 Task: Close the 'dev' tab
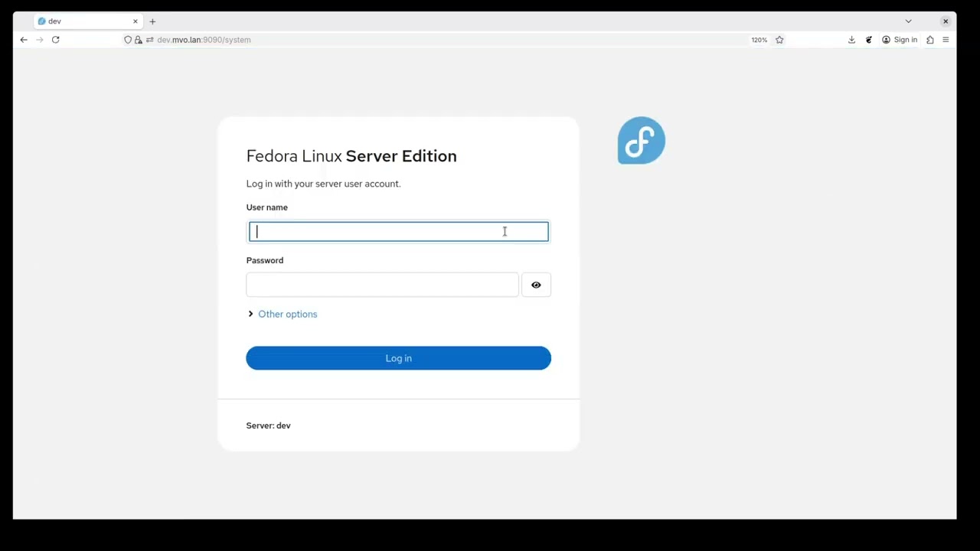pyautogui.click(x=136, y=21)
